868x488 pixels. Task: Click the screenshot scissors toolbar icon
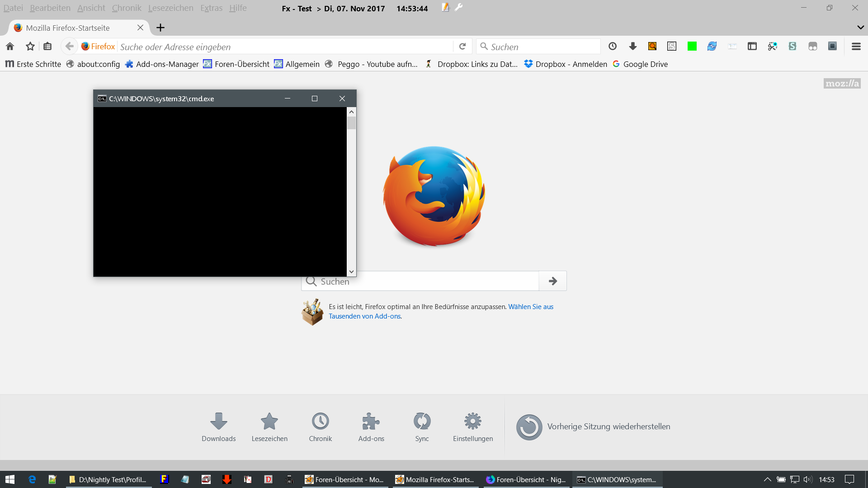[x=773, y=47]
